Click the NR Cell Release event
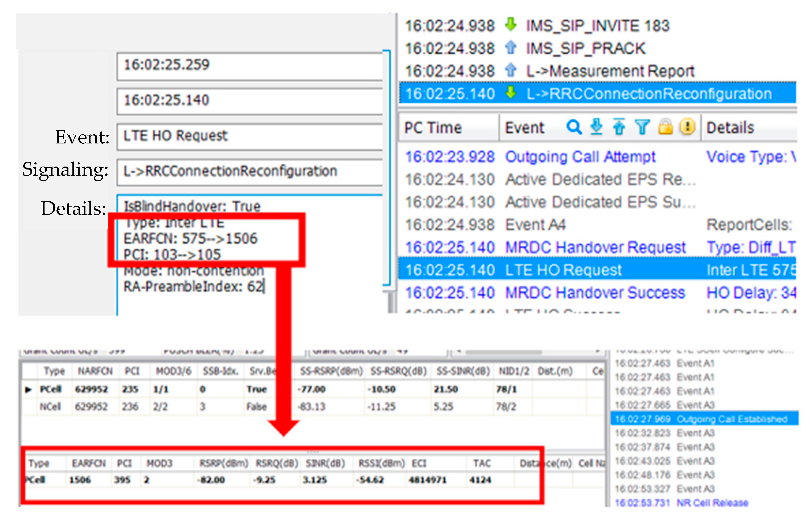812x528 pixels. (712, 503)
